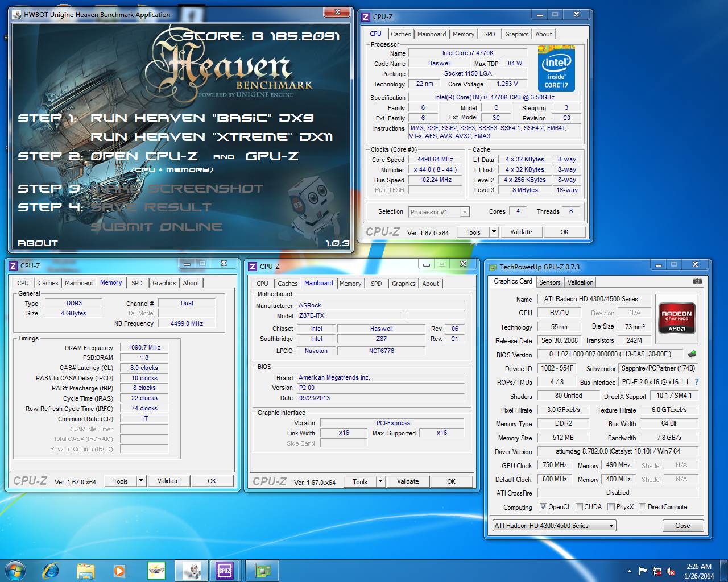Click the network tray icon
Screen dimensions: 728x582
point(657,571)
